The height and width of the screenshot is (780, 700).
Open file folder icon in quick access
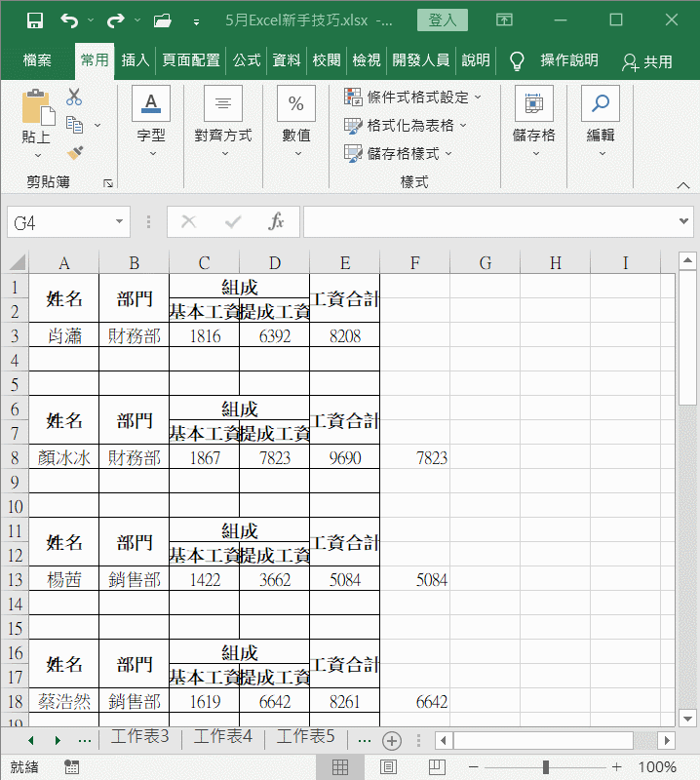tap(163, 20)
